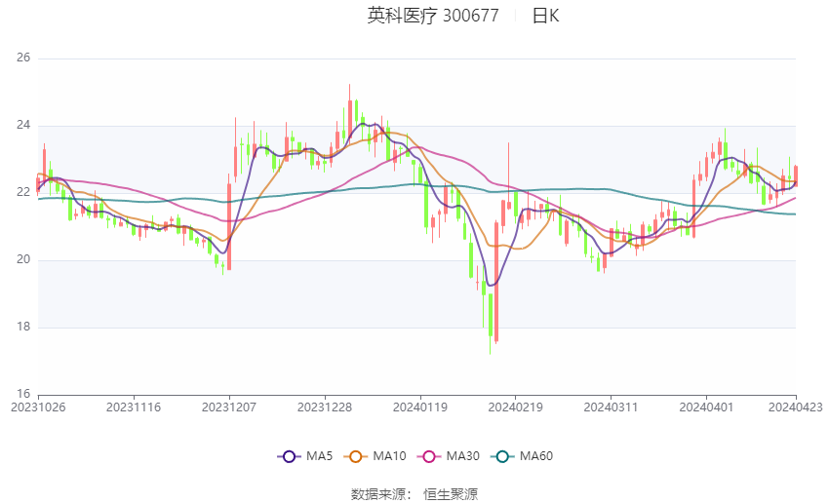Click the pink MA30 legend circle icon
This screenshot has height=504, width=829.
pyautogui.click(x=429, y=456)
